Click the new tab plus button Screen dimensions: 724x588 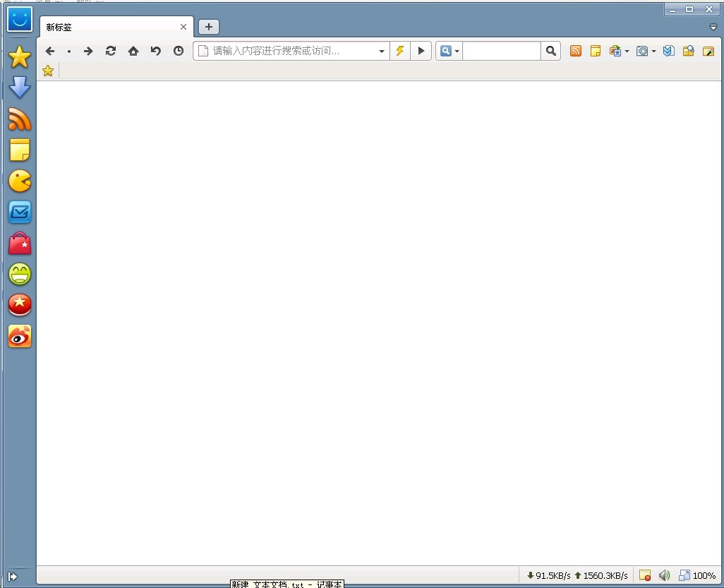point(209,27)
